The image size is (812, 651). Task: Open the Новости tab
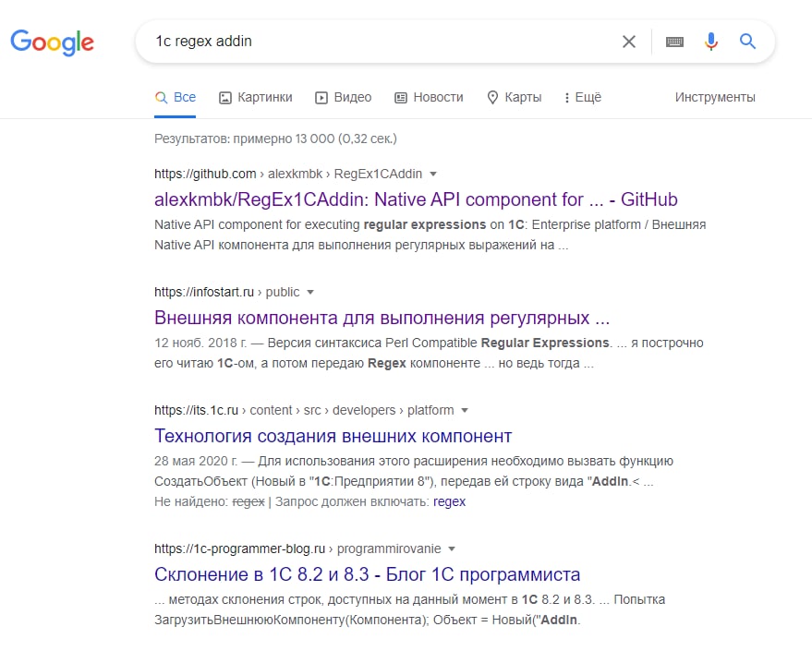429,97
